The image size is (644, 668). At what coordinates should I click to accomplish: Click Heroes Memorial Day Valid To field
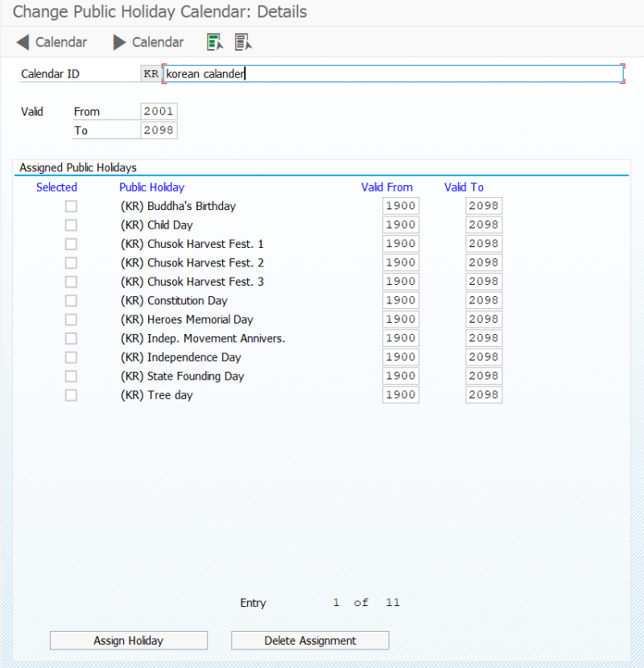pyautogui.click(x=483, y=319)
